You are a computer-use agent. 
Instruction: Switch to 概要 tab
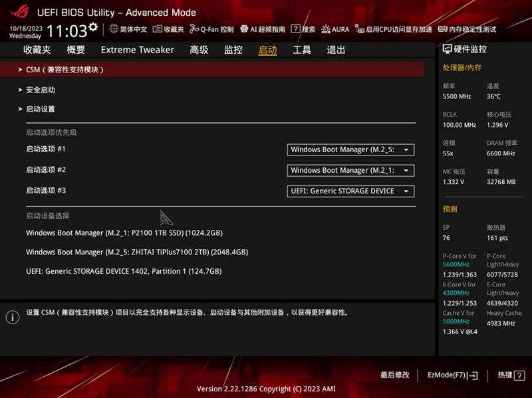coord(76,50)
